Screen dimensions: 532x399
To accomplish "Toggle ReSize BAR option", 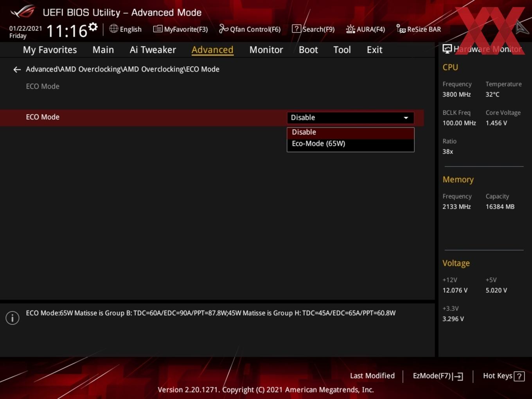I will pyautogui.click(x=419, y=29).
